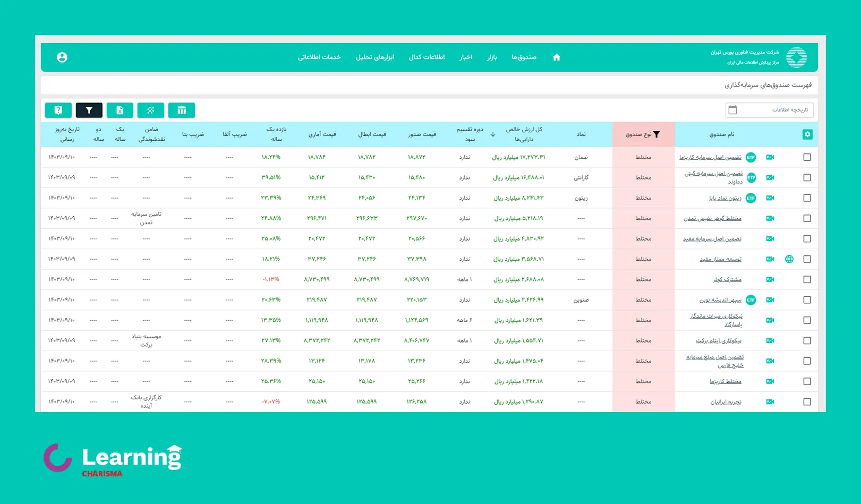Open the table columns layout button

[182, 110]
